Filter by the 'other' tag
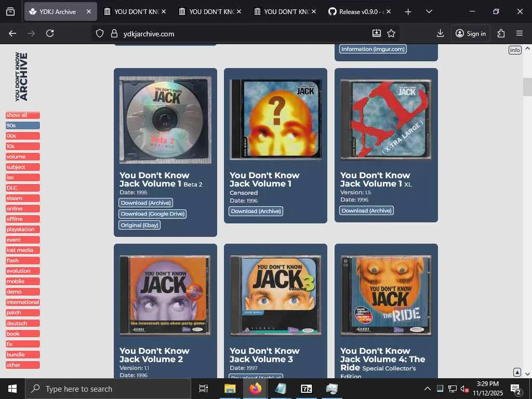532x399 pixels. [x=23, y=365]
